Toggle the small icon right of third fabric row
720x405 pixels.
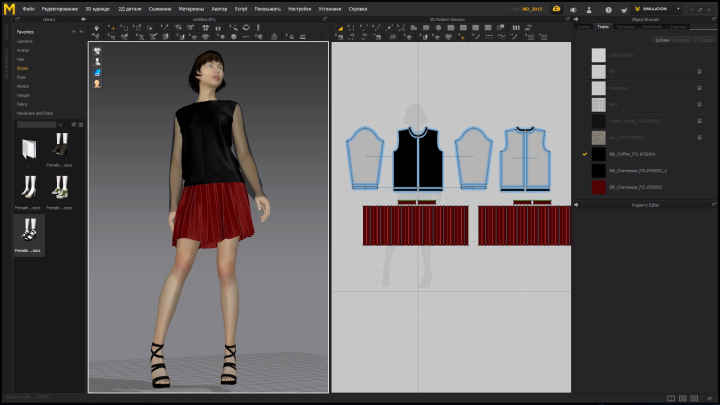click(x=697, y=88)
